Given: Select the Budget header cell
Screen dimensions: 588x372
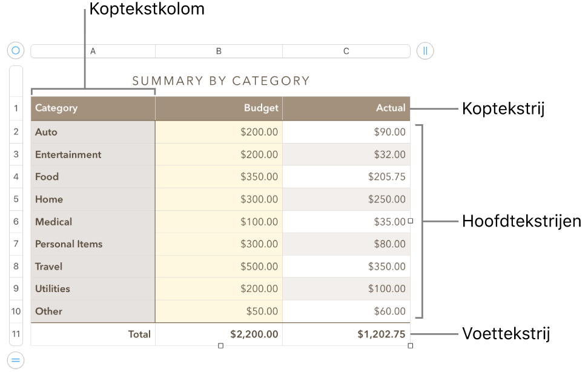Looking at the screenshot, I should tap(219, 107).
